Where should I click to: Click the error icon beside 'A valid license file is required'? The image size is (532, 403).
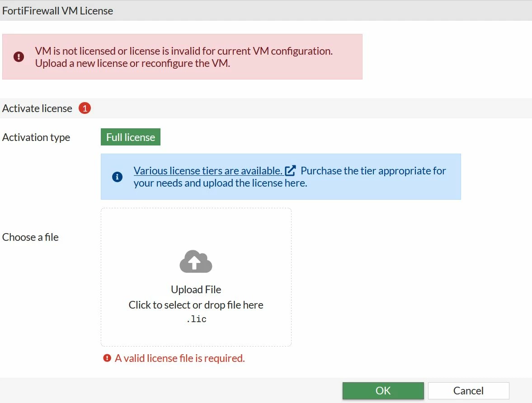(x=107, y=358)
